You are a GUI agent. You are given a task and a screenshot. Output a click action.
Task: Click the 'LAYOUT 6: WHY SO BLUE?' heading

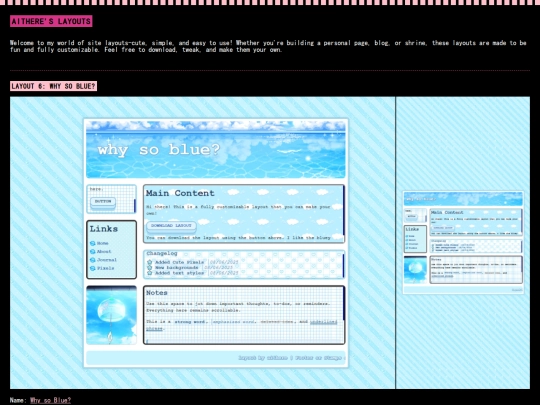coord(53,86)
